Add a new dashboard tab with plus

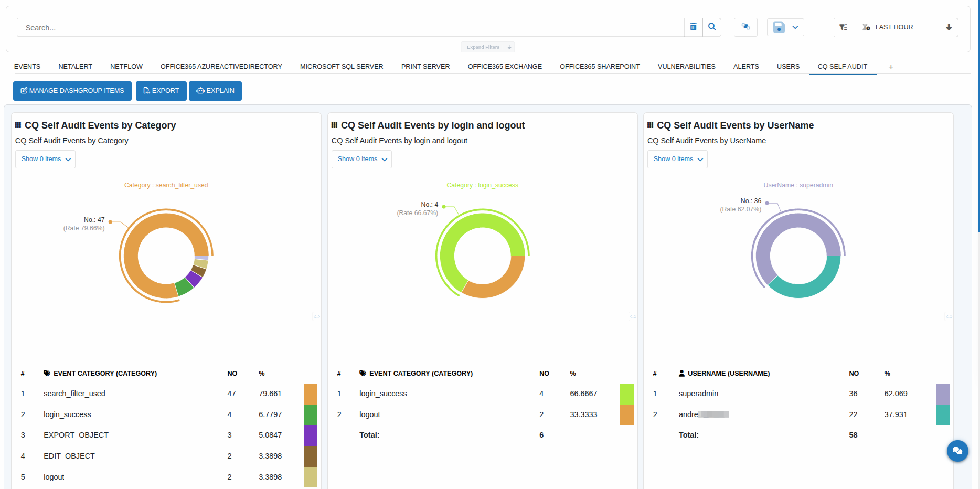click(x=891, y=67)
